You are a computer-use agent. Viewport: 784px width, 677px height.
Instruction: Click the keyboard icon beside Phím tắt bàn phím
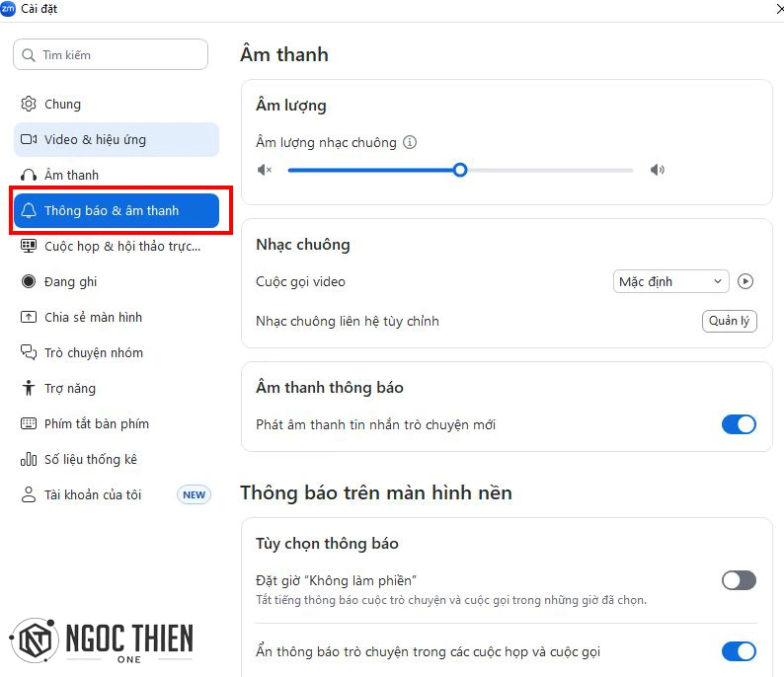pos(29,423)
